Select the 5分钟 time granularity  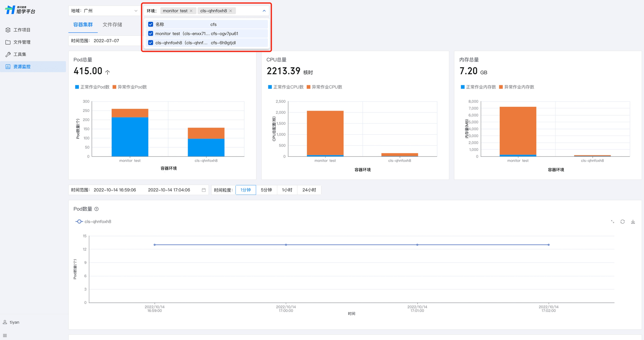(x=266, y=190)
